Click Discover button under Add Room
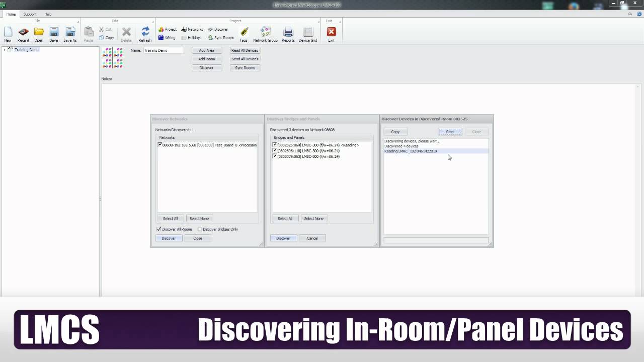This screenshot has width=644, height=362. (x=206, y=68)
